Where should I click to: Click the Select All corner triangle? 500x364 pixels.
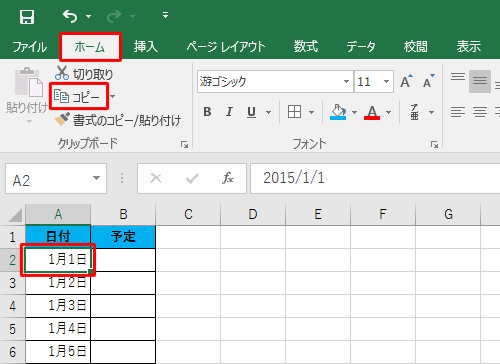point(15,215)
